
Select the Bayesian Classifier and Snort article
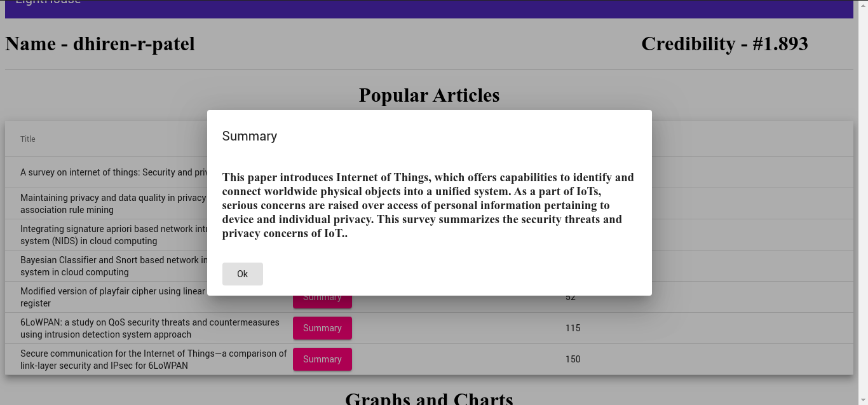tap(102, 266)
